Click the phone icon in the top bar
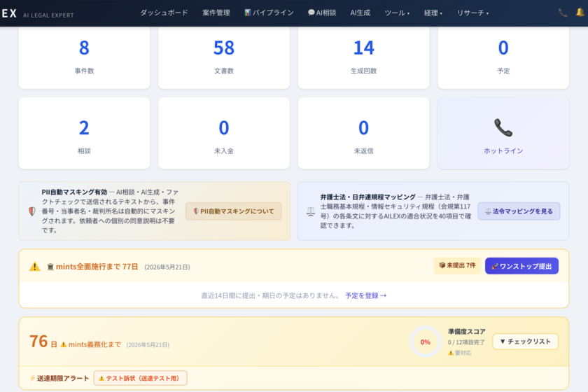 [563, 13]
